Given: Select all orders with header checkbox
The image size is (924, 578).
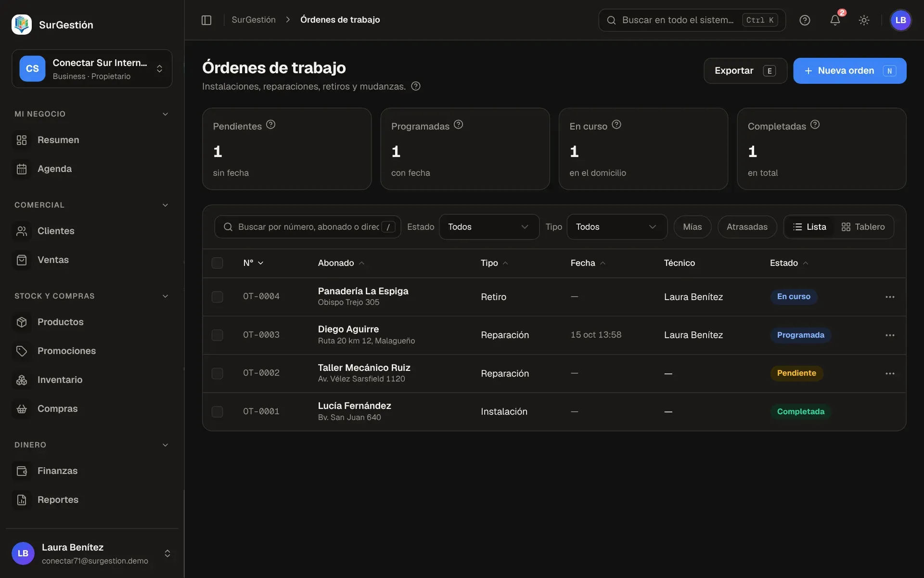Looking at the screenshot, I should tap(217, 263).
